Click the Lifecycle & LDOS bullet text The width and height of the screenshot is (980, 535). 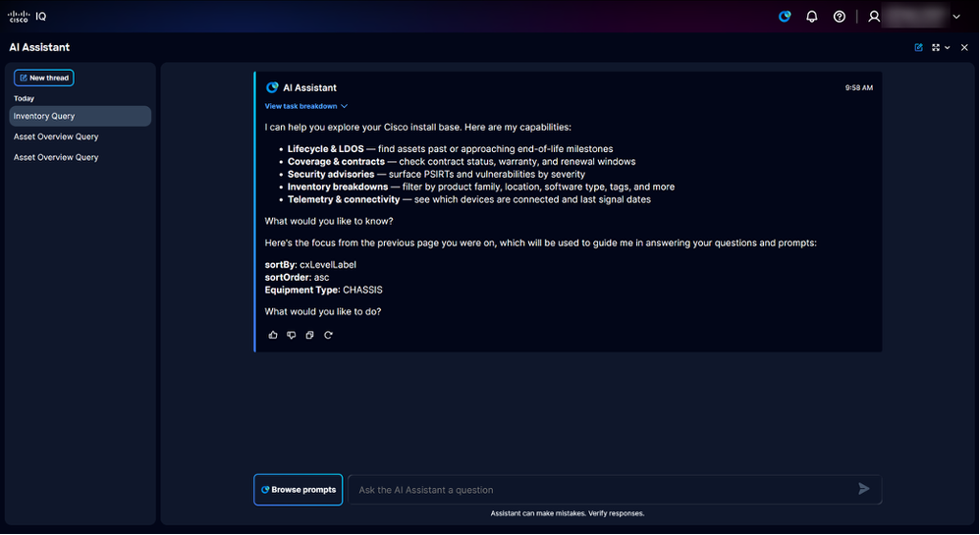pos(450,149)
